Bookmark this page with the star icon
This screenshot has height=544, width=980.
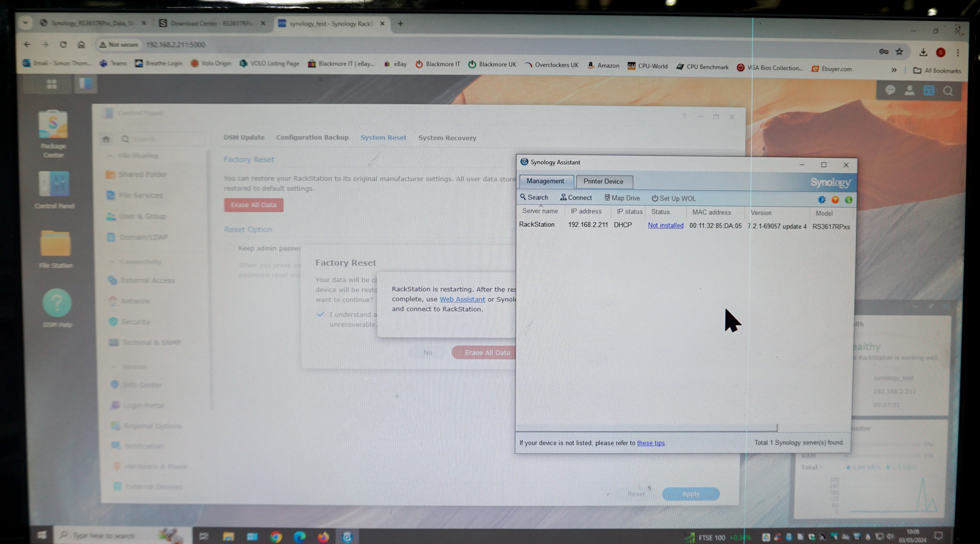tap(899, 52)
